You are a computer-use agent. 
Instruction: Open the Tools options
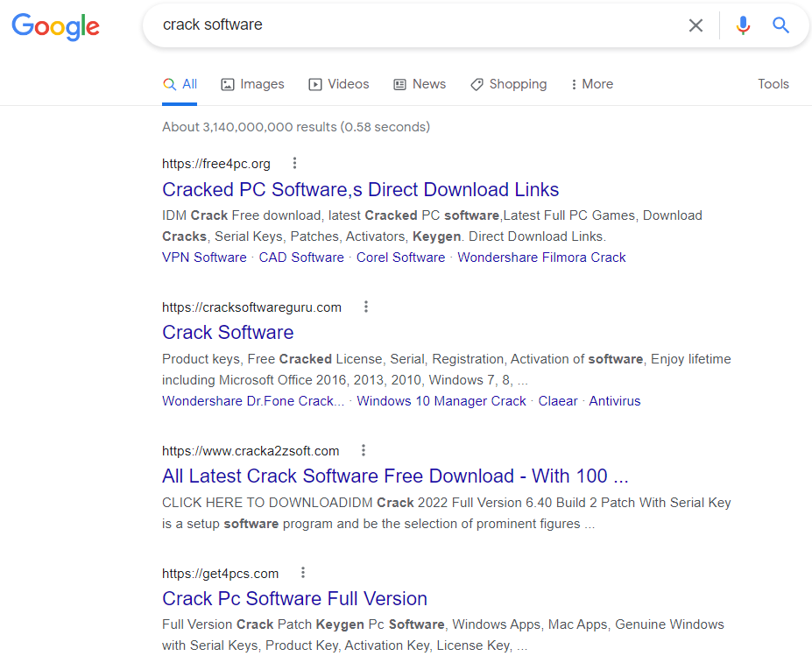(x=773, y=84)
